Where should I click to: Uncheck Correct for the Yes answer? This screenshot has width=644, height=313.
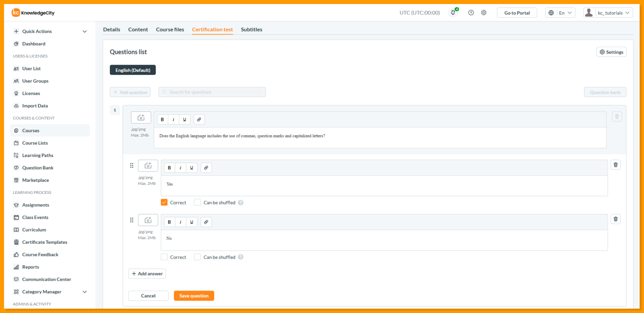pyautogui.click(x=164, y=202)
